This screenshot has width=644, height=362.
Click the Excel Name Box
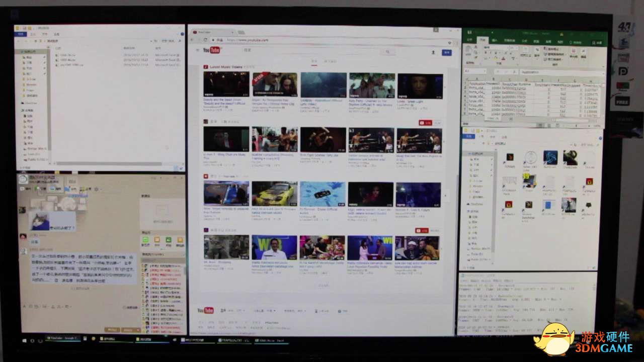coord(475,71)
